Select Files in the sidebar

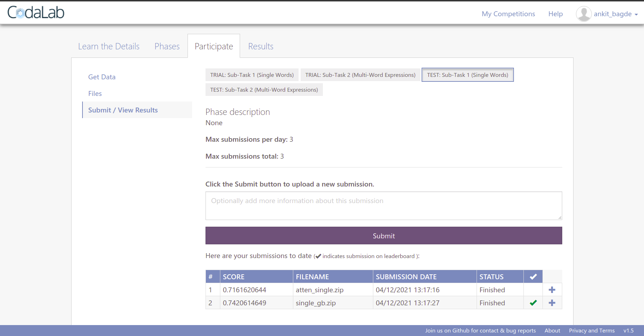coord(95,93)
